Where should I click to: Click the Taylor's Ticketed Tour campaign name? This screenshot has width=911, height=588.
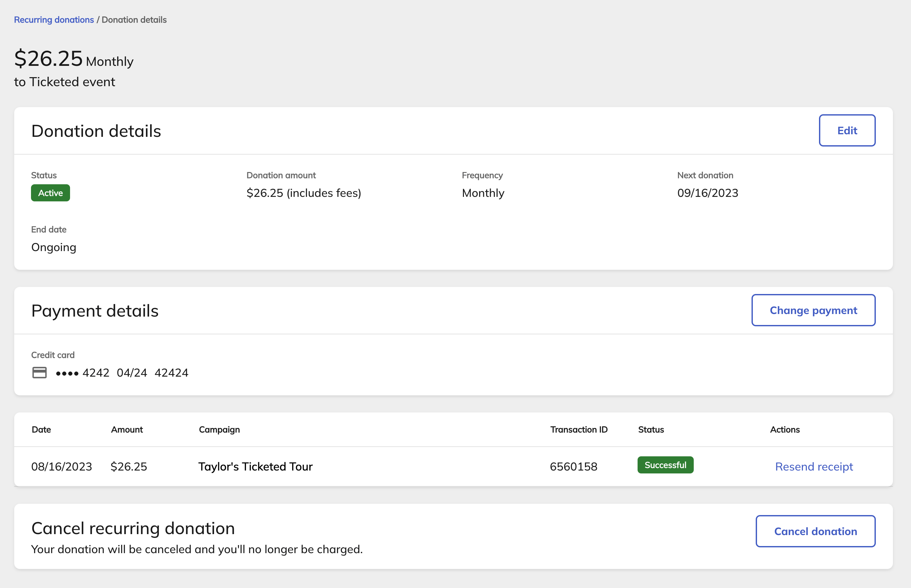255,466
